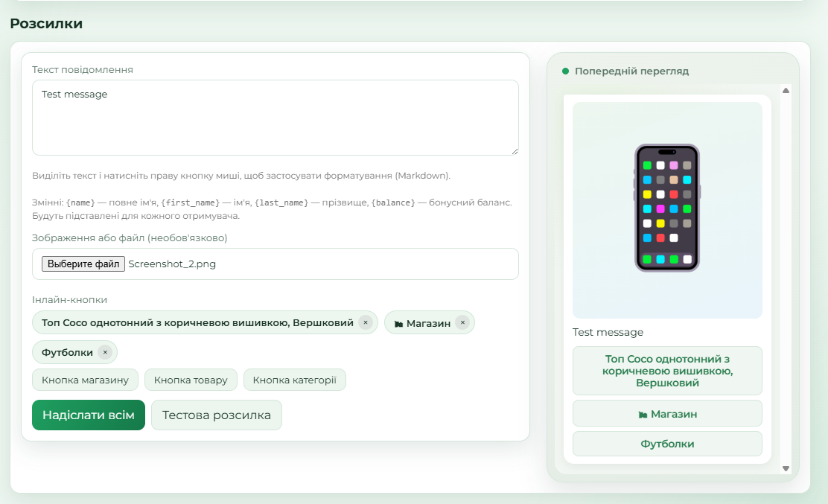Add a Кнопка магазину inline button
Viewport: 828px width, 504px height.
click(85, 380)
